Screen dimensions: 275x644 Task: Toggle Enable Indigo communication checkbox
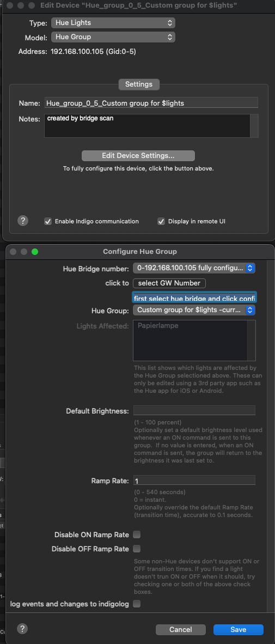point(47,221)
